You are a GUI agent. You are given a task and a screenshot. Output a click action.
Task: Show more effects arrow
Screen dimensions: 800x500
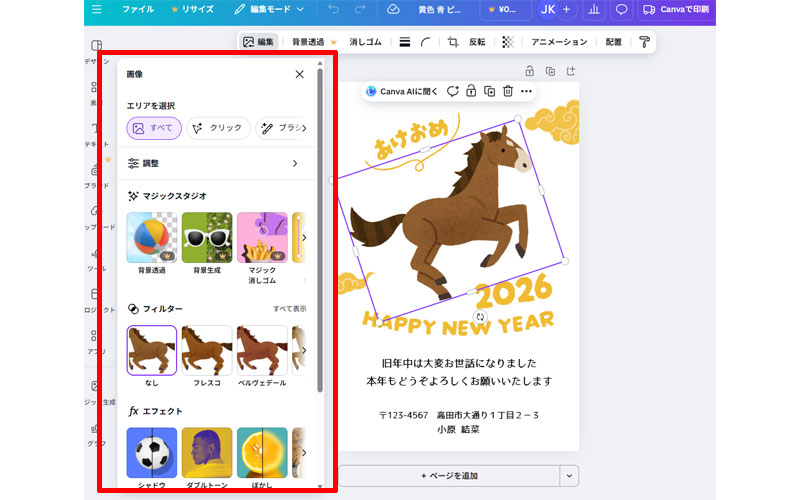[304, 453]
